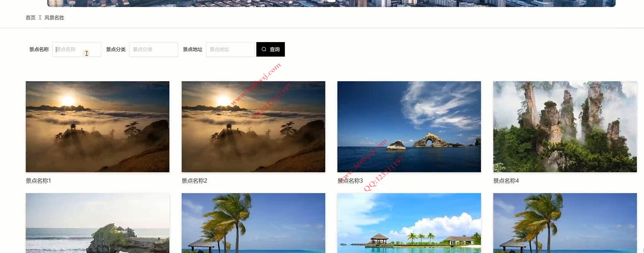
Task: Select the 景点名称3 title text
Action: [350, 181]
